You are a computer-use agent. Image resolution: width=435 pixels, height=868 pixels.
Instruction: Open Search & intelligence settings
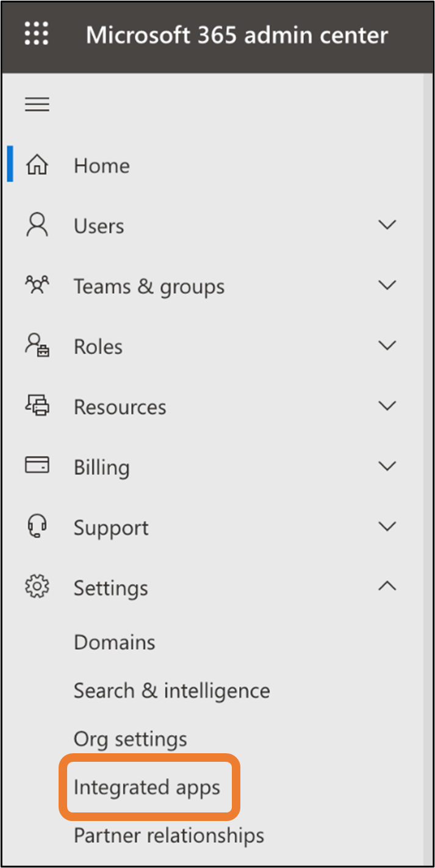[172, 690]
